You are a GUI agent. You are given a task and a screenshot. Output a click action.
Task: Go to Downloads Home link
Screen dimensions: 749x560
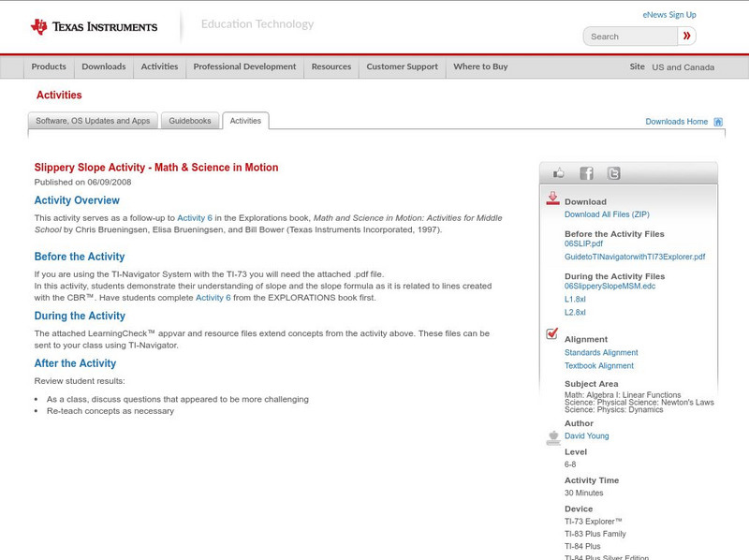tap(676, 122)
